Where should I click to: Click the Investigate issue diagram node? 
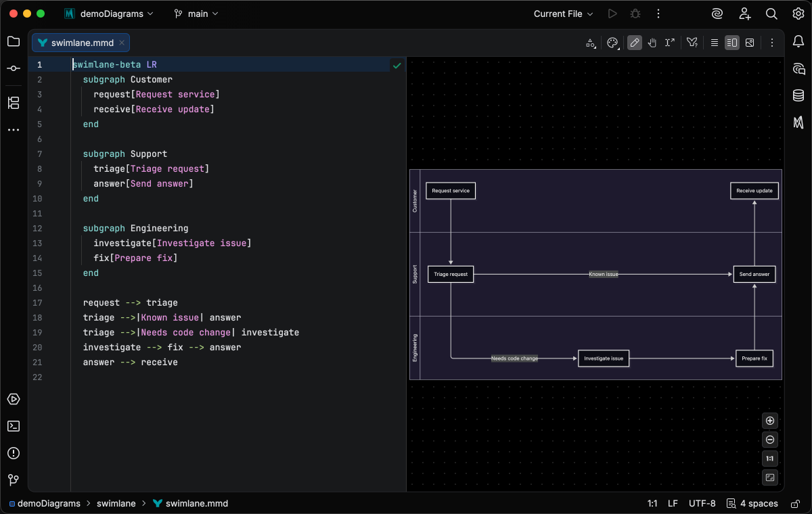[604, 358]
